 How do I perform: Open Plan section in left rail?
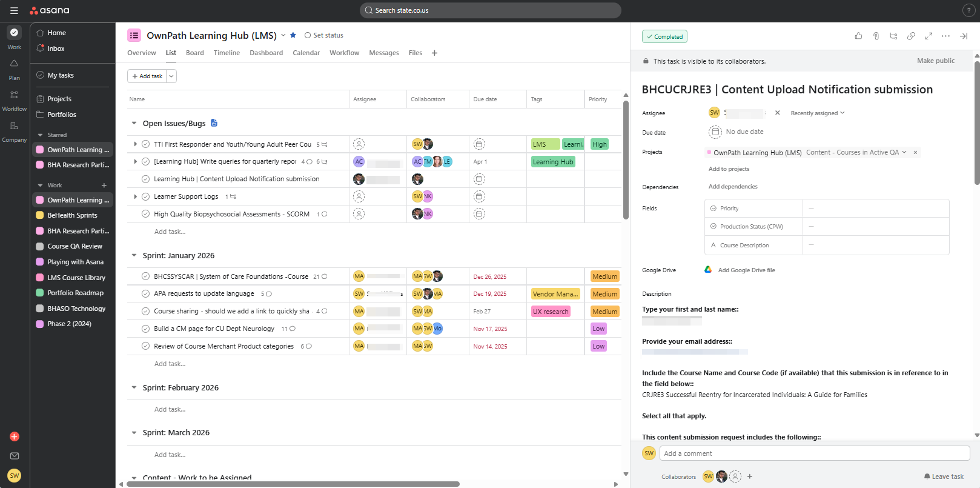point(15,69)
